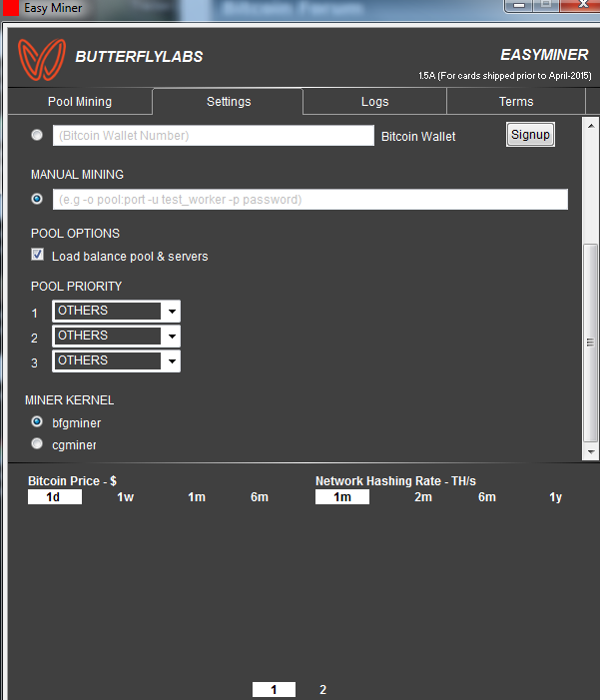
Task: Open pool priority 2 dropdown
Action: click(117, 337)
